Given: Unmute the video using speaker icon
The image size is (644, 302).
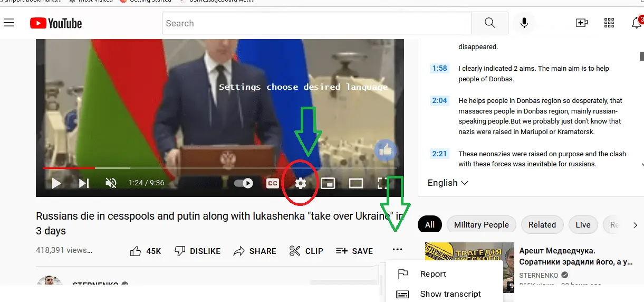Looking at the screenshot, I should point(111,183).
